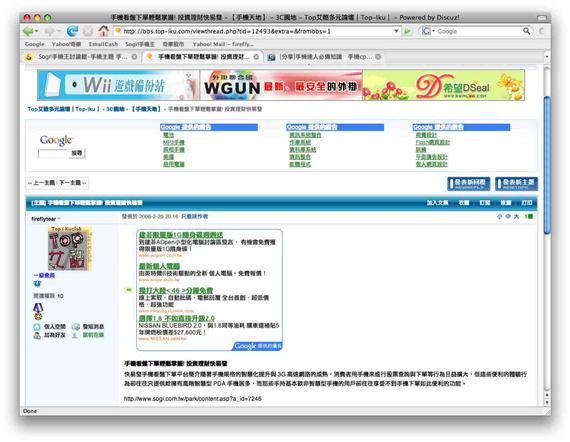The width and height of the screenshot is (570, 442).
Task: Open the search engine selector dropdown
Action: tap(428, 31)
